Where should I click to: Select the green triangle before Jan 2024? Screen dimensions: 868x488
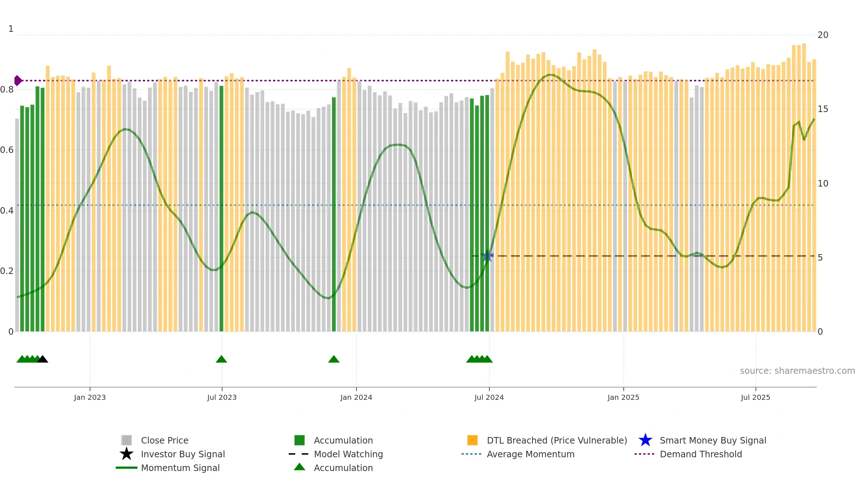334,359
